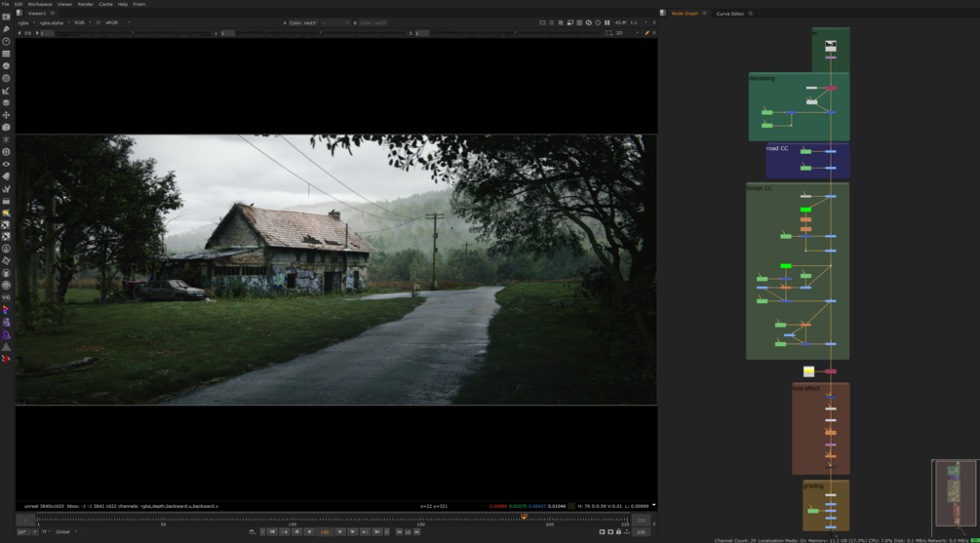Open the ToolSets wrench icon

coord(6,188)
